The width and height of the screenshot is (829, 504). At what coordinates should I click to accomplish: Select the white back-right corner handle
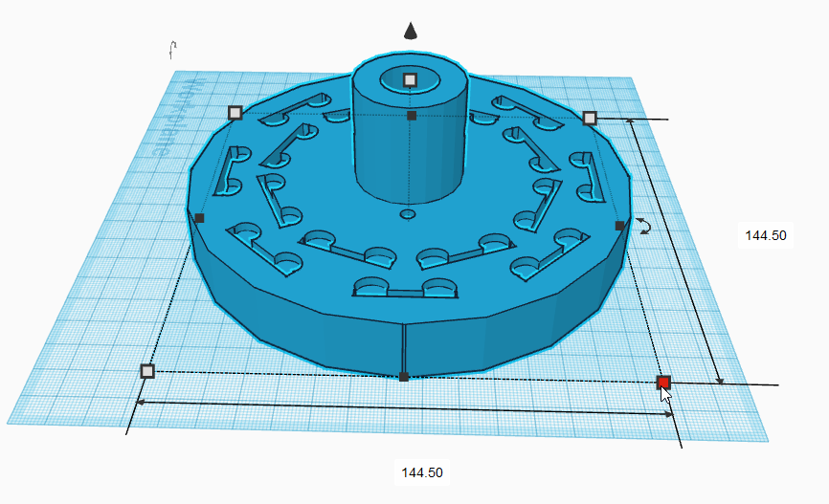tap(590, 119)
